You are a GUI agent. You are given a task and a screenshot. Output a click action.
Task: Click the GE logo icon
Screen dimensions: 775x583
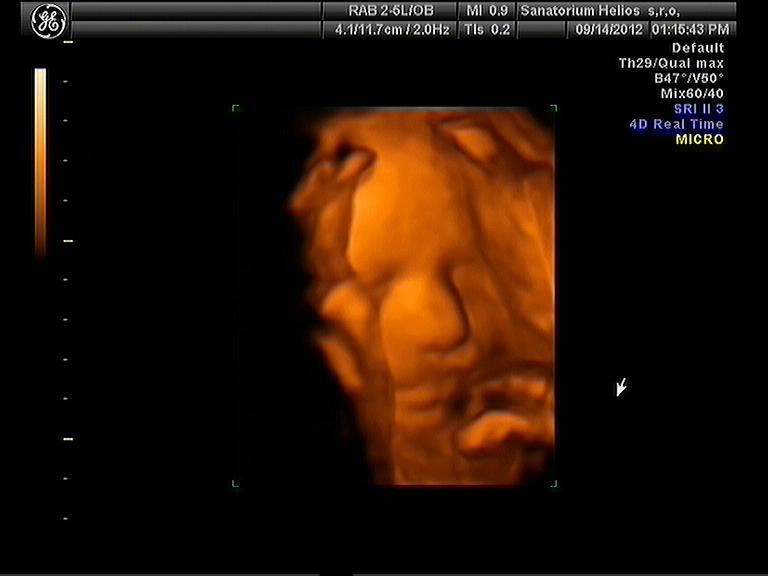pyautogui.click(x=48, y=21)
